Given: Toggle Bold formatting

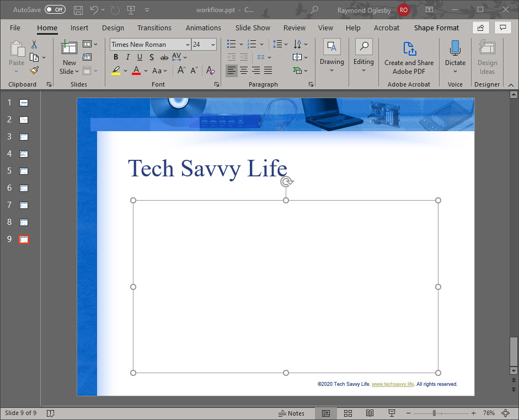Looking at the screenshot, I should point(116,57).
